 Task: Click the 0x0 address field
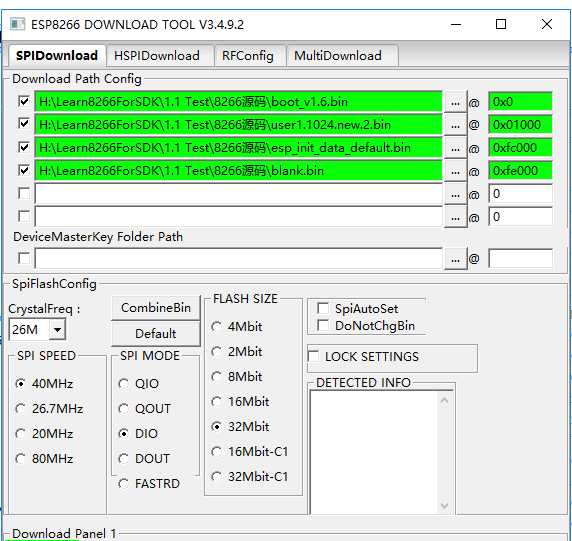pyautogui.click(x=520, y=101)
